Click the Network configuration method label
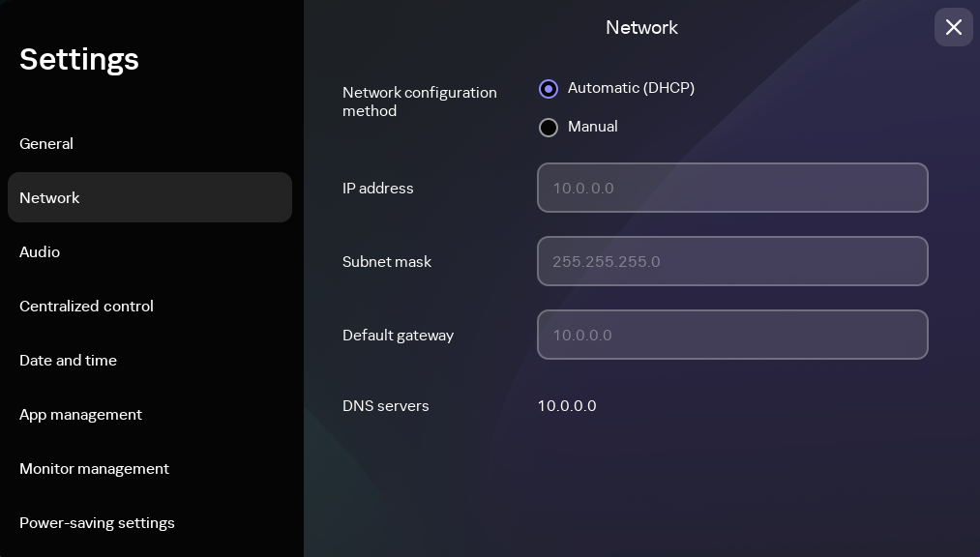 tap(419, 102)
